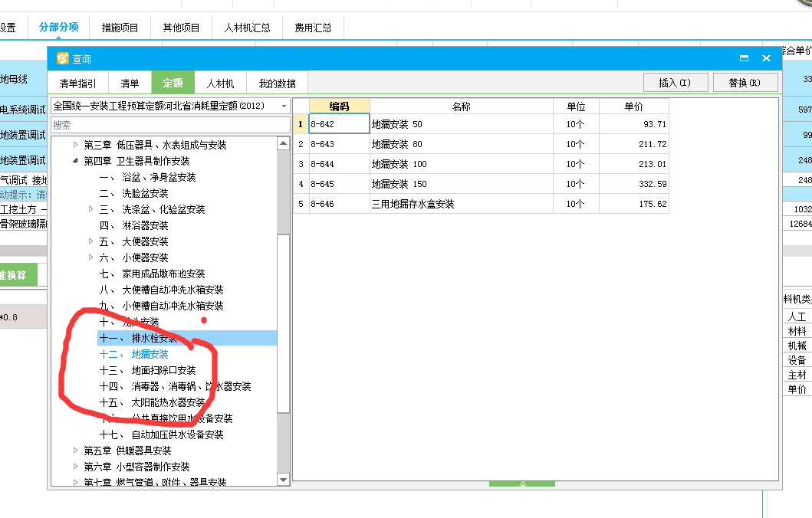812x518 pixels.
Task: Select 十一、排水栓安装 item
Action: [x=187, y=338]
